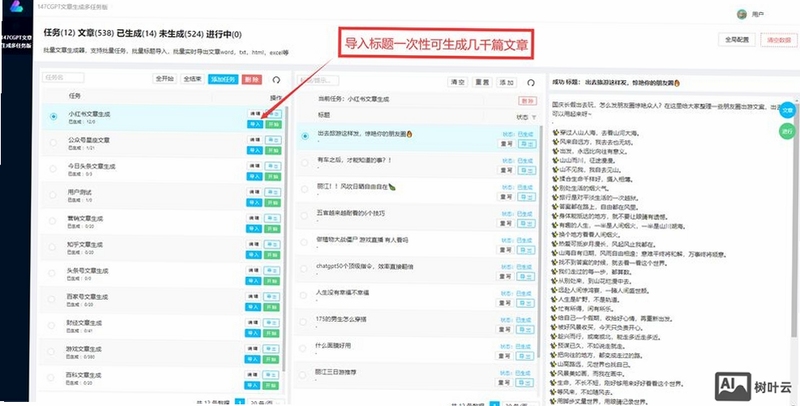Click the refresh icon in the task panel
This screenshot has width=800, height=406.
[276, 80]
